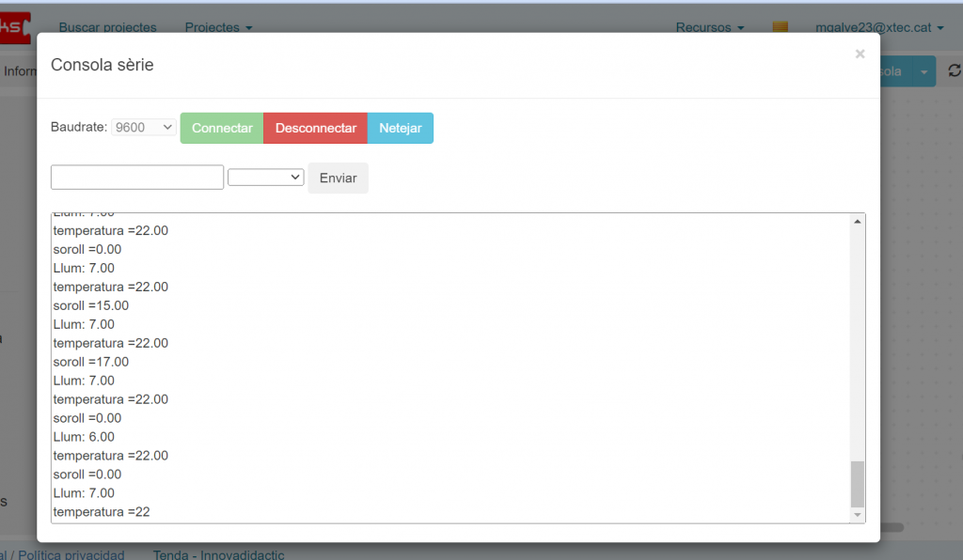Image resolution: width=963 pixels, height=560 pixels.
Task: Open Buscar projectes in the navbar
Action: click(x=107, y=27)
